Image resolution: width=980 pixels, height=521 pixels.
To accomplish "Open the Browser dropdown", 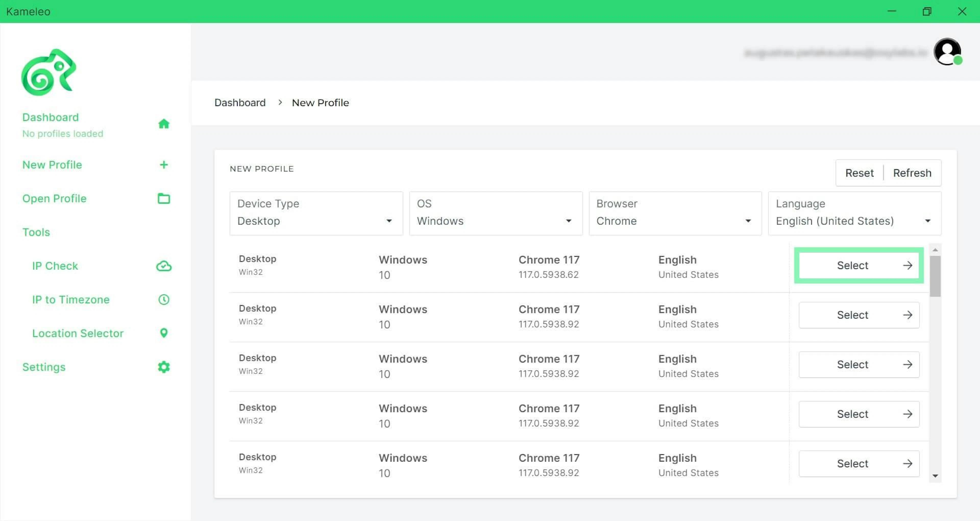I will pyautogui.click(x=675, y=213).
